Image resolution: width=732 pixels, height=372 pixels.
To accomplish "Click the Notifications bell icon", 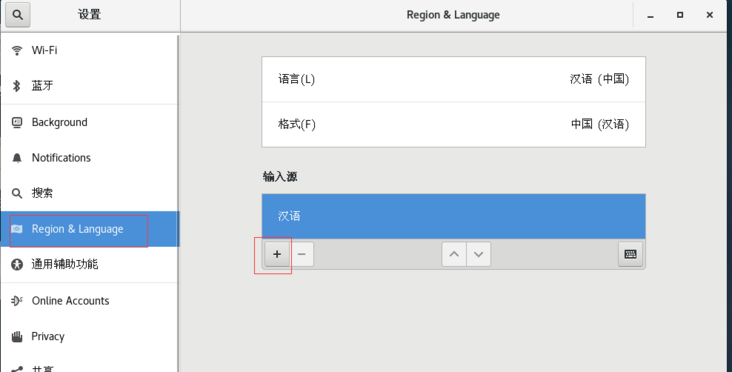I will tap(17, 158).
